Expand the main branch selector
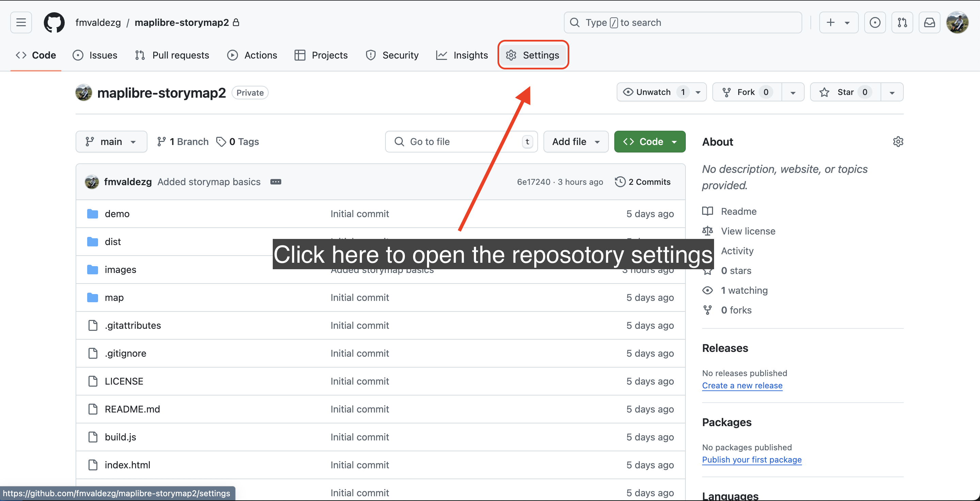This screenshot has width=980, height=501. [111, 141]
